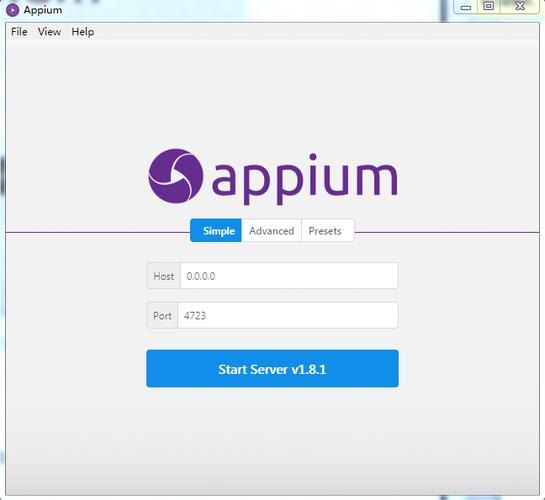Open the File menu
The image size is (545, 500).
tap(19, 32)
